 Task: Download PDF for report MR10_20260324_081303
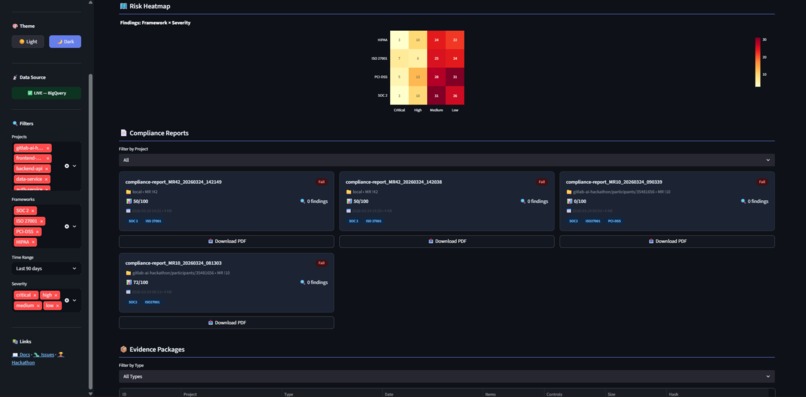(x=227, y=322)
